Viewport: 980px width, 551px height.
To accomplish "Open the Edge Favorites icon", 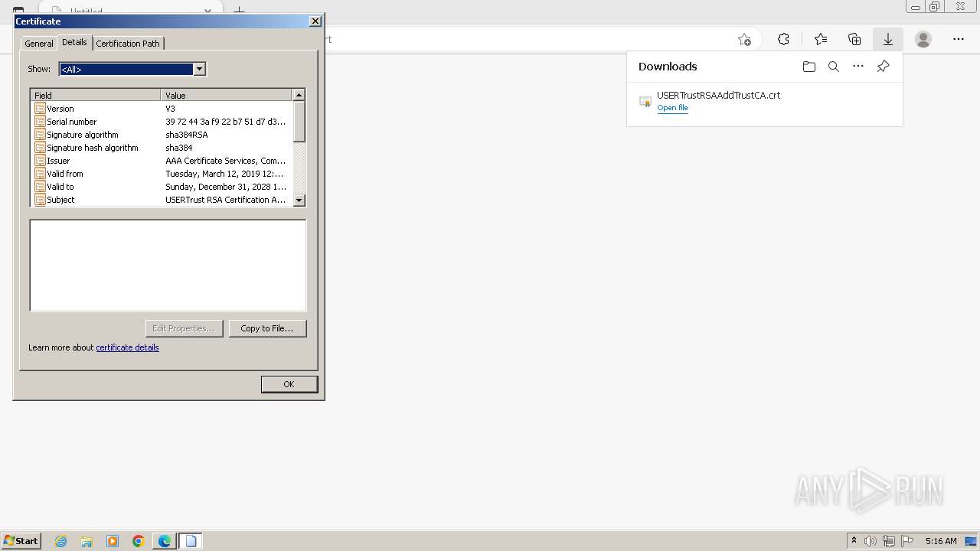I will [x=821, y=39].
